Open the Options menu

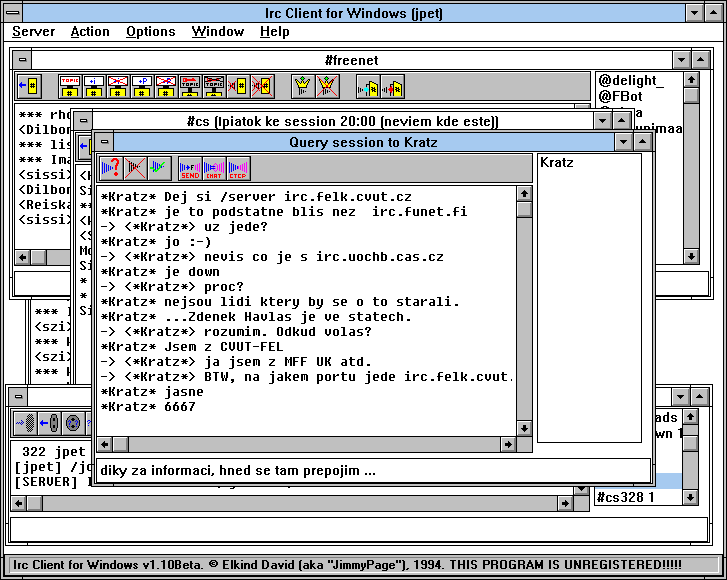coord(150,31)
